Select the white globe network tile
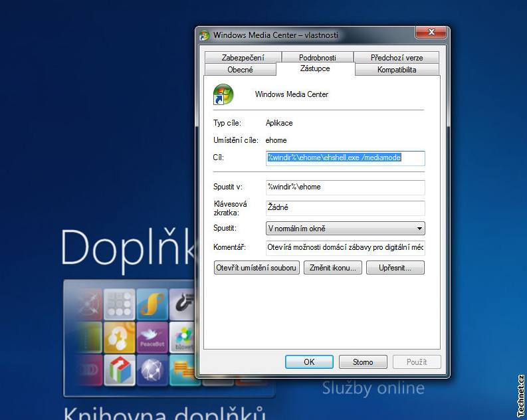Screen dimensions: 527x420 [x=152, y=371]
